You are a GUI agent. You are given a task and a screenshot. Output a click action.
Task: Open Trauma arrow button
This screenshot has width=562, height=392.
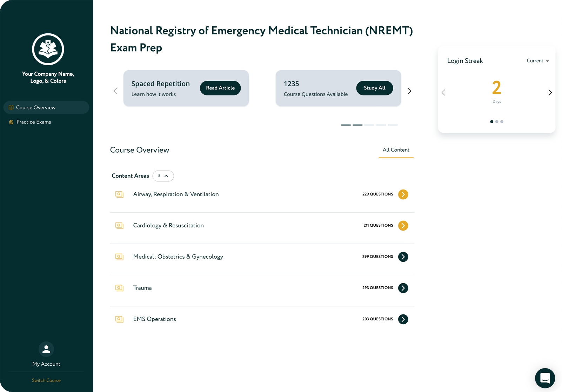point(403,288)
